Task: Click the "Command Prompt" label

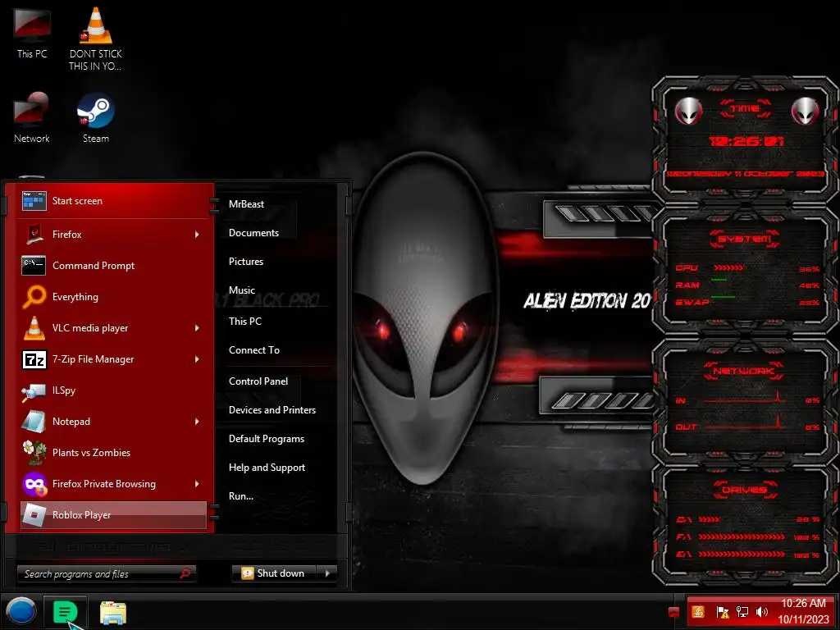Action: click(x=94, y=266)
